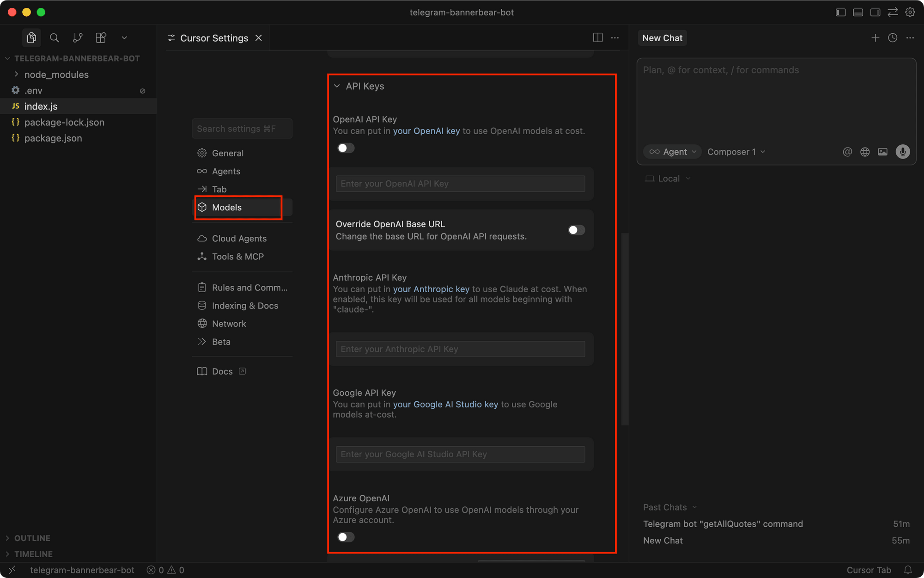Open the Composer 1 dropdown
This screenshot has width=924, height=578.
click(x=736, y=152)
